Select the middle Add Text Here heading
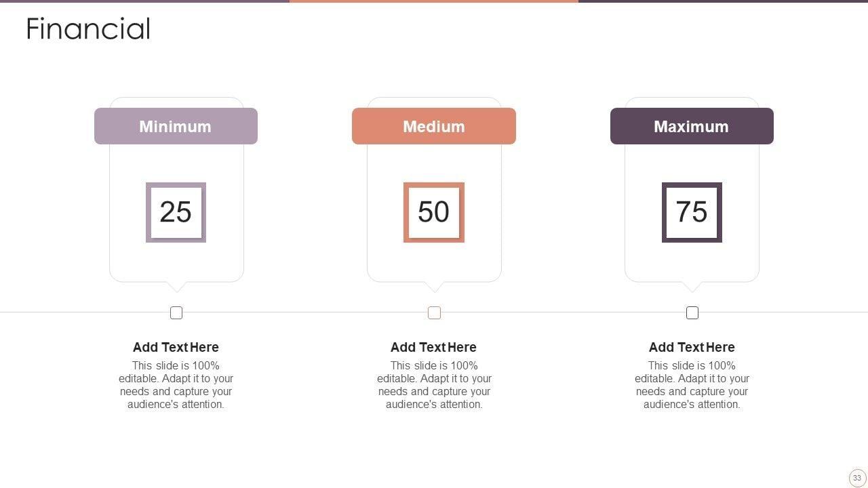This screenshot has width=868, height=488. (x=433, y=347)
